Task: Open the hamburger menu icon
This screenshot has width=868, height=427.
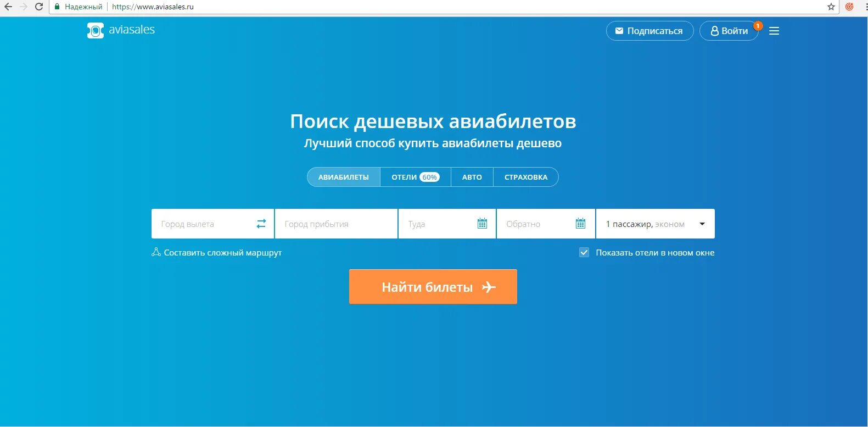Action: click(x=774, y=31)
